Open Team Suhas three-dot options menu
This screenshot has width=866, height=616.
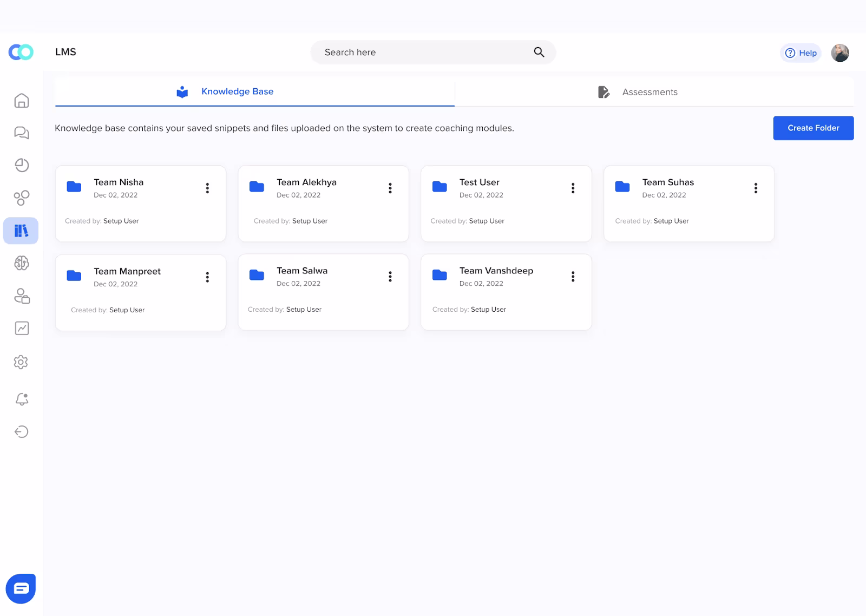756,188
